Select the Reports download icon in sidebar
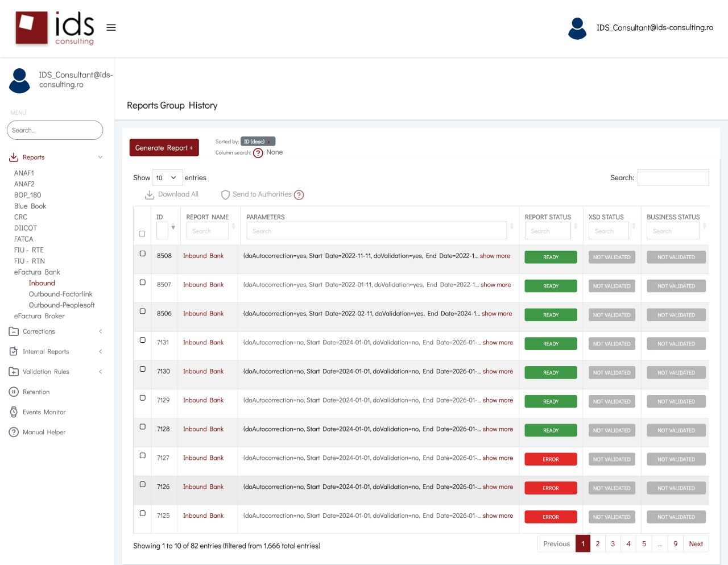This screenshot has width=728, height=565. pyautogui.click(x=14, y=157)
